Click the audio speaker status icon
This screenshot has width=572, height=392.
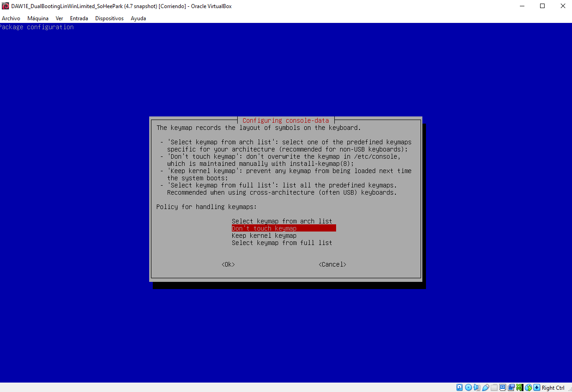(x=477, y=388)
